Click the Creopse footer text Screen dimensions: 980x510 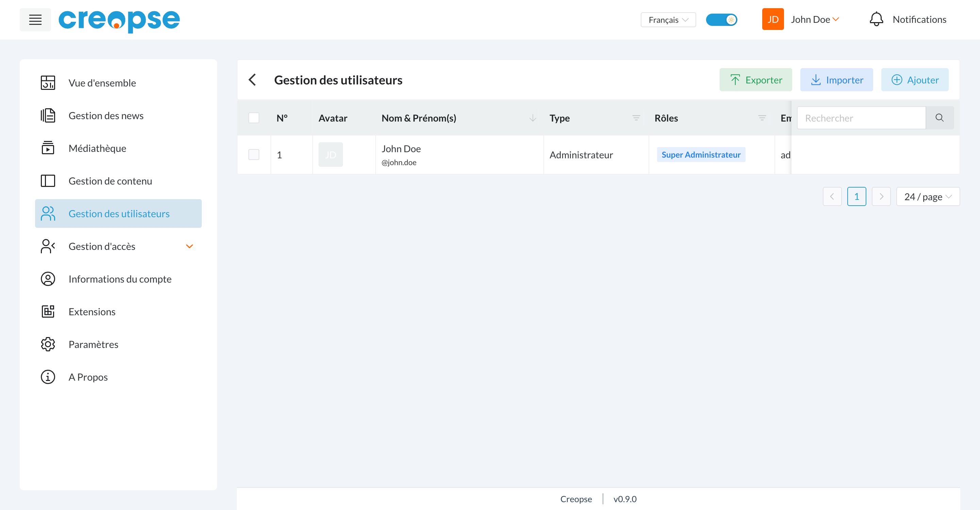click(576, 498)
